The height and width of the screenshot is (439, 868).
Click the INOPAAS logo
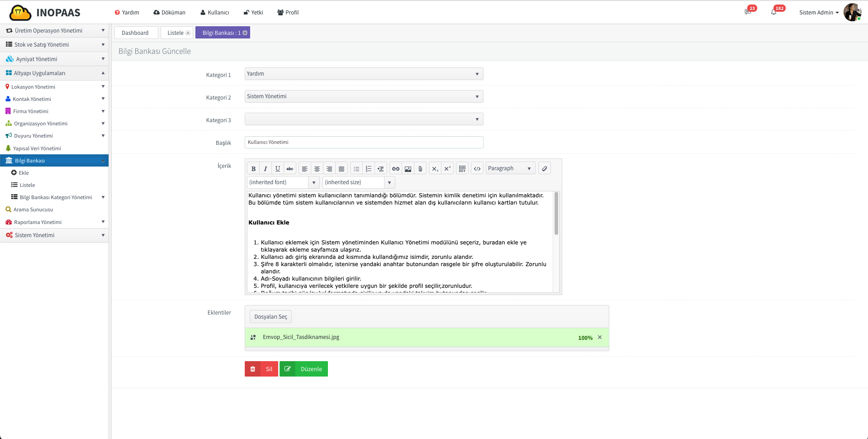(x=45, y=13)
